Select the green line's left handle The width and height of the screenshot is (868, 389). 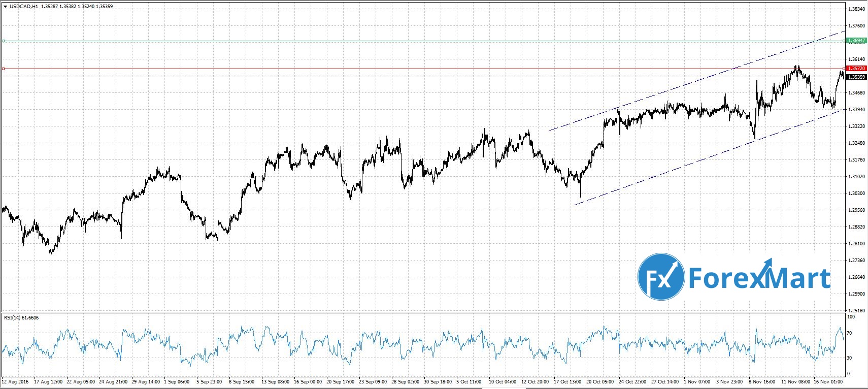pyautogui.click(x=4, y=41)
